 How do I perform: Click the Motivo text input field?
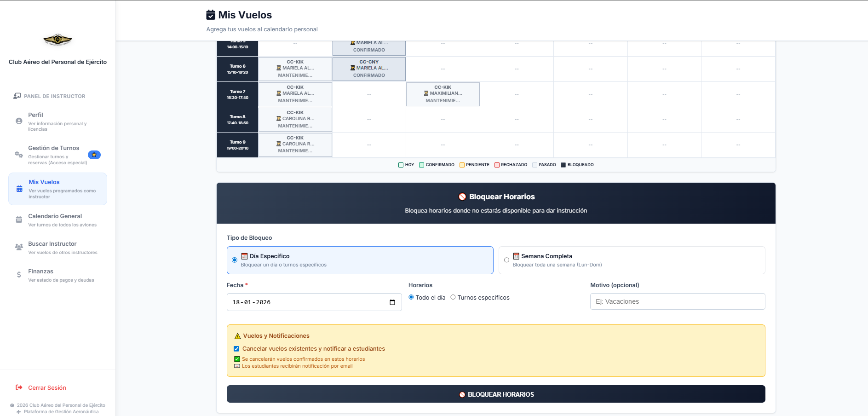[x=677, y=301]
